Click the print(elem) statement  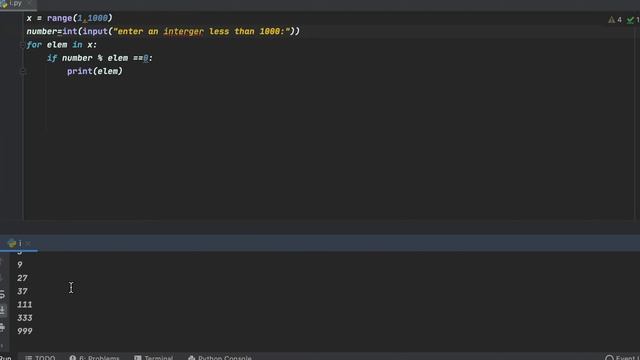pos(95,71)
